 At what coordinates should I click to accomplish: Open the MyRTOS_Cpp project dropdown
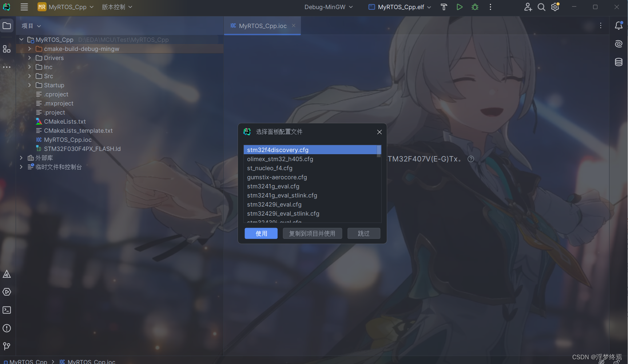[x=66, y=7]
